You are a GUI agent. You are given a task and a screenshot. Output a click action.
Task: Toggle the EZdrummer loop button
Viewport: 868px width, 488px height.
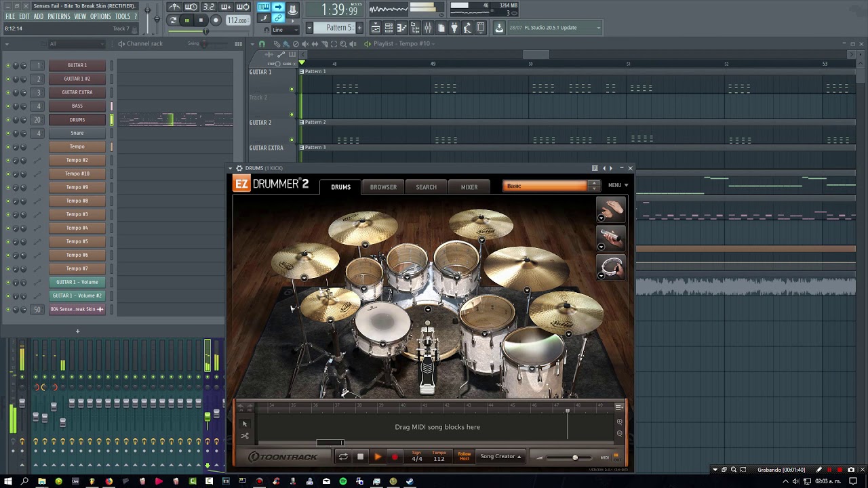pyautogui.click(x=343, y=457)
